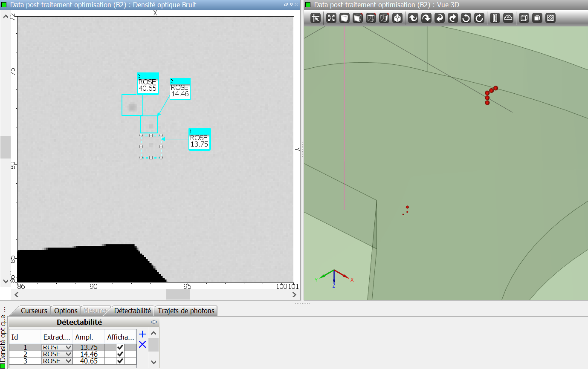Click amplitude cell 40.65 in the table
The height and width of the screenshot is (369, 588).
(x=89, y=361)
